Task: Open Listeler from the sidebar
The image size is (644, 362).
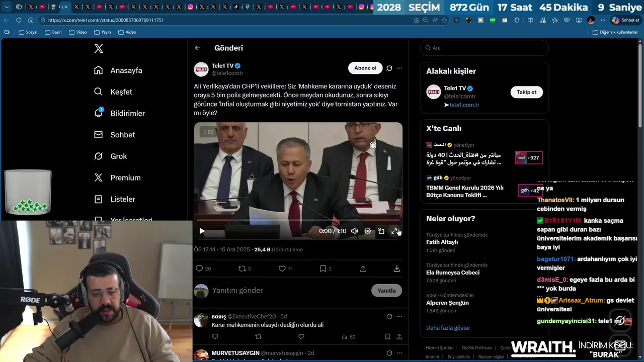Action: 115,199
